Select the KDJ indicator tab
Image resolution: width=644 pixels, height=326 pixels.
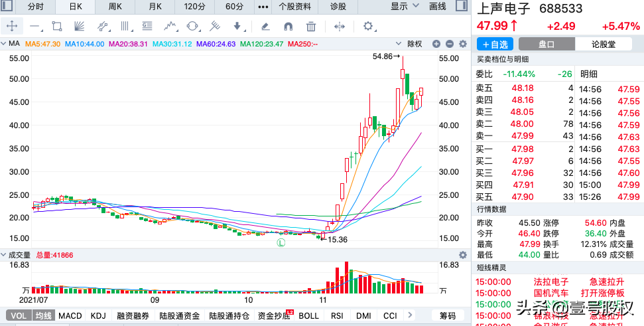coord(99,316)
